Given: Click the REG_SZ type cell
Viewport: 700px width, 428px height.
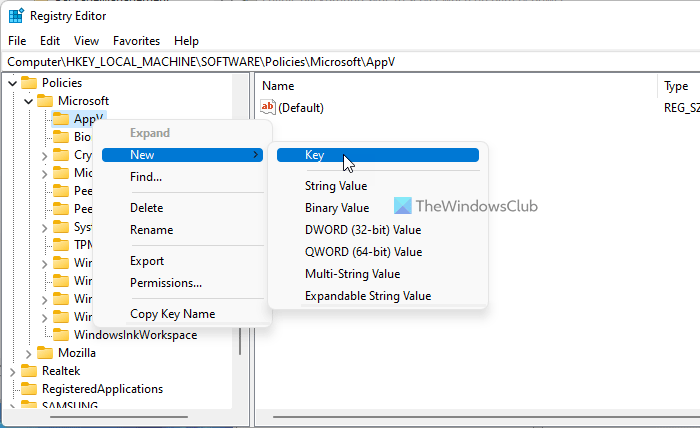Looking at the screenshot, I should 682,108.
